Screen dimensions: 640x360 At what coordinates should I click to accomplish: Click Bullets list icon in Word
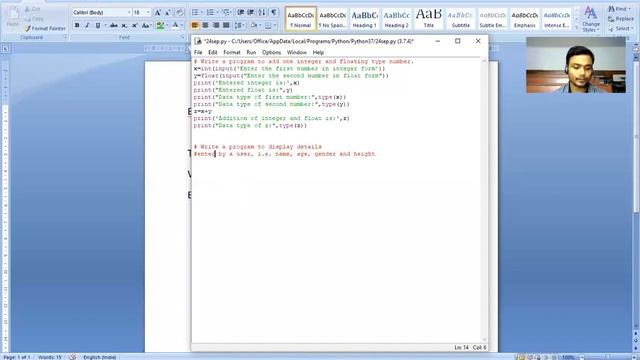(x=195, y=13)
